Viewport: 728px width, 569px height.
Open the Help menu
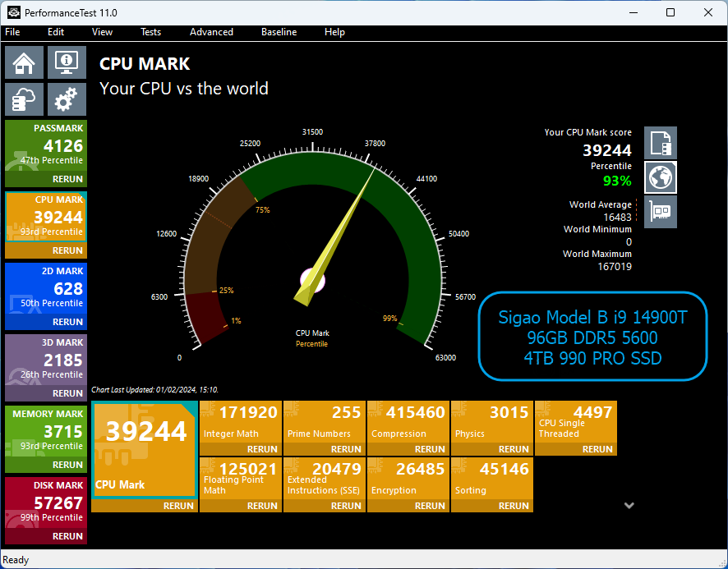[334, 32]
